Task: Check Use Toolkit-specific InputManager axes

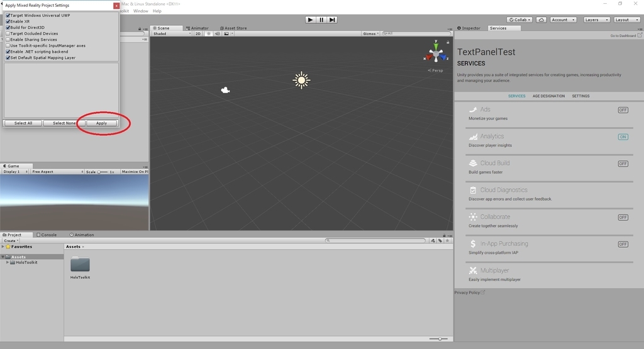Action: [8, 45]
